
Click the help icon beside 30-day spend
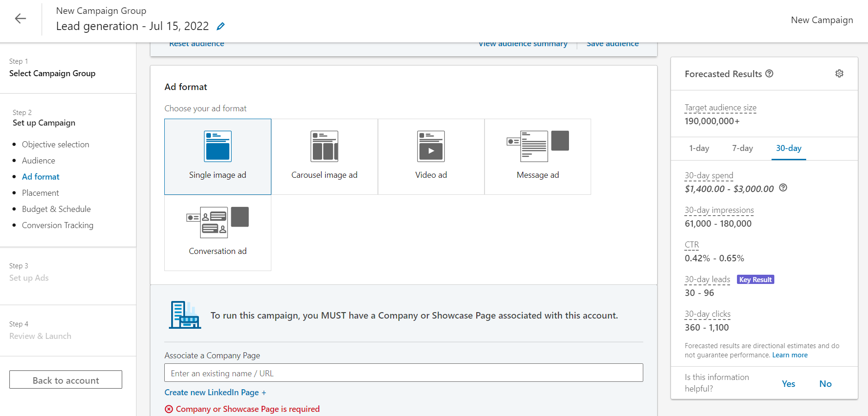783,188
